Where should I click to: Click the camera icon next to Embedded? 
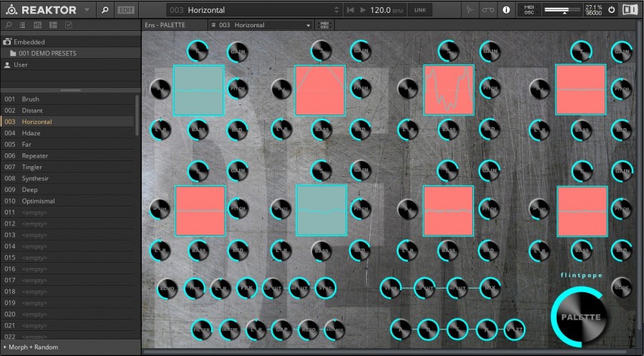(x=7, y=42)
